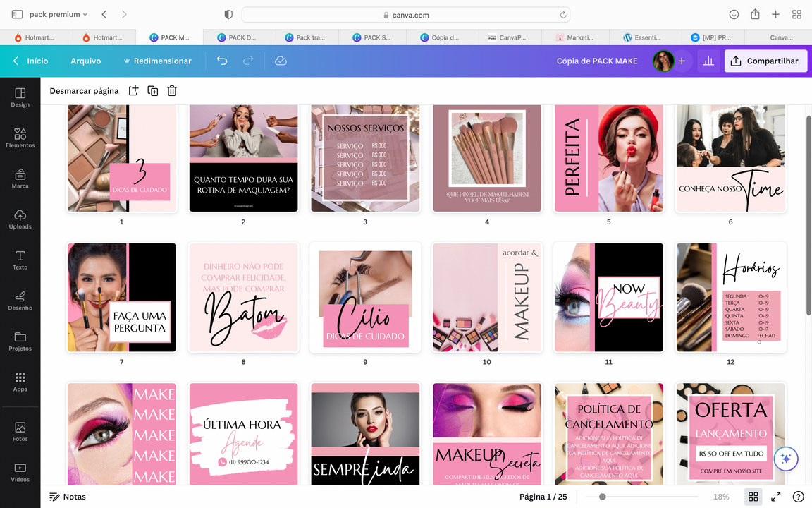Click the Compartilhar button
Screen dimensions: 812x508
(765, 61)
